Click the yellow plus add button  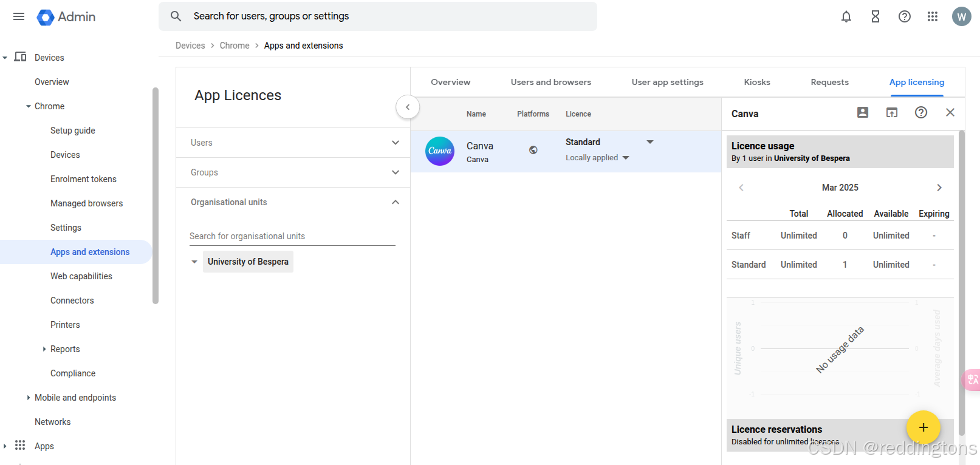tap(923, 427)
